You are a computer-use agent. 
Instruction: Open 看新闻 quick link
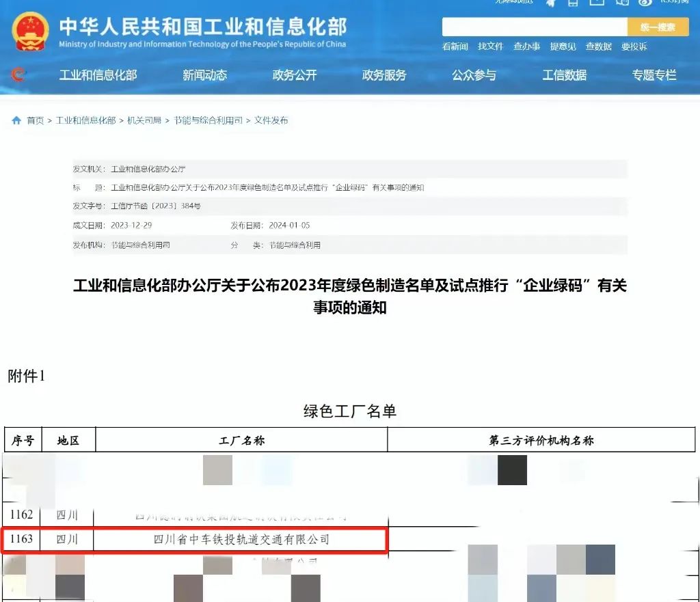[455, 46]
